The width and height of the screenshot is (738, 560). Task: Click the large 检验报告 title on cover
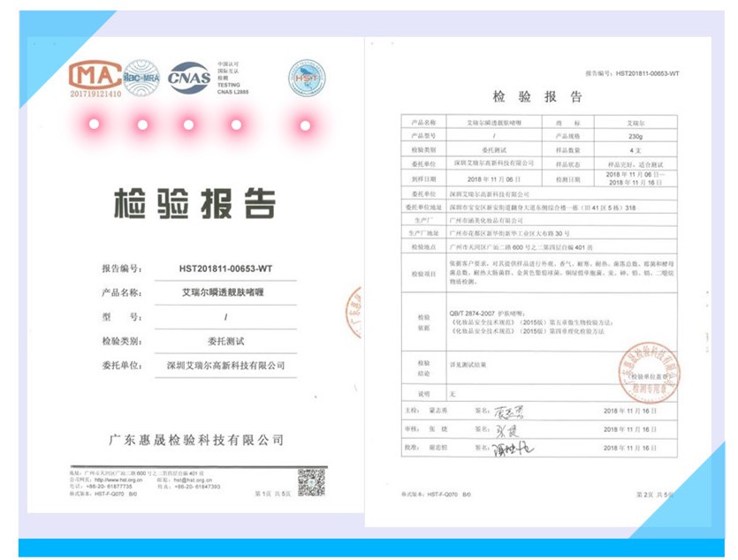[x=194, y=203]
